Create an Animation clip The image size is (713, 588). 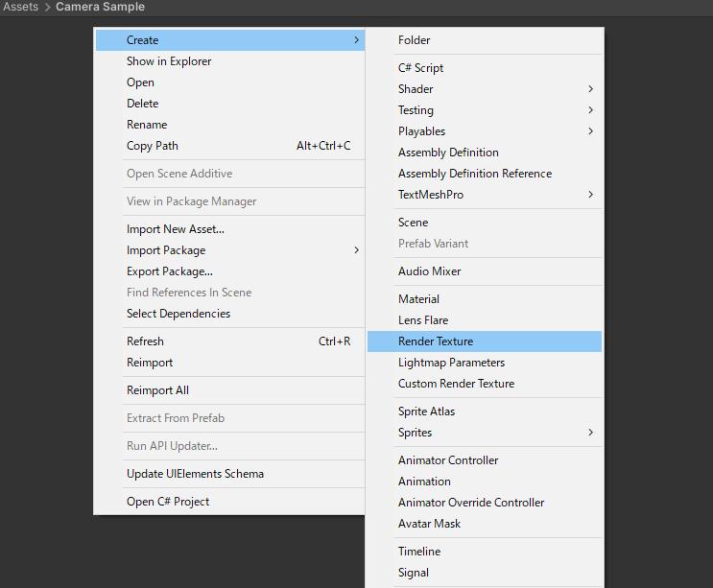(485, 482)
